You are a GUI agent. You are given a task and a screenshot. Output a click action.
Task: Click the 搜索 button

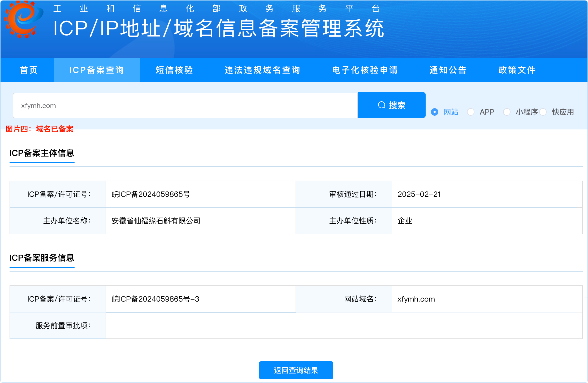point(391,105)
